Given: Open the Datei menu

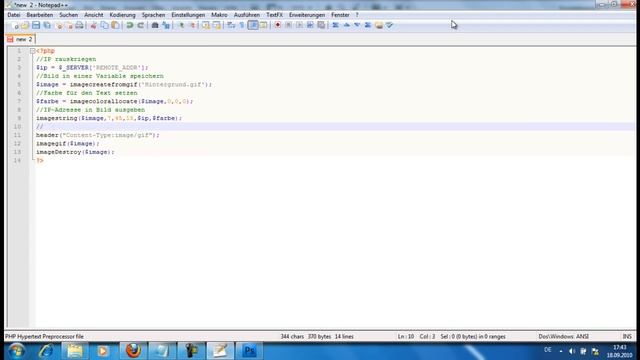Looking at the screenshot, I should (14, 15).
